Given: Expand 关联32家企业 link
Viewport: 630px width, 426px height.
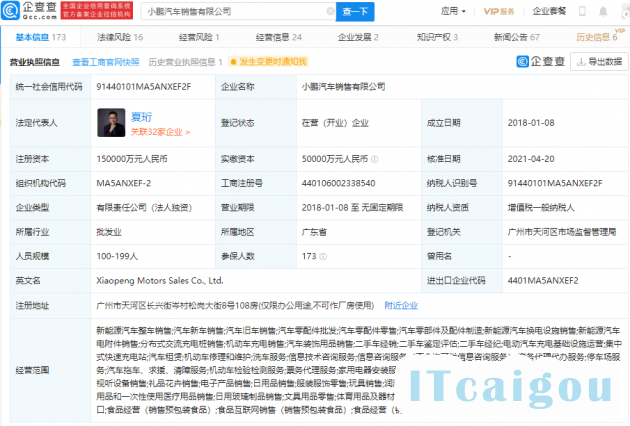Looking at the screenshot, I should tap(160, 132).
